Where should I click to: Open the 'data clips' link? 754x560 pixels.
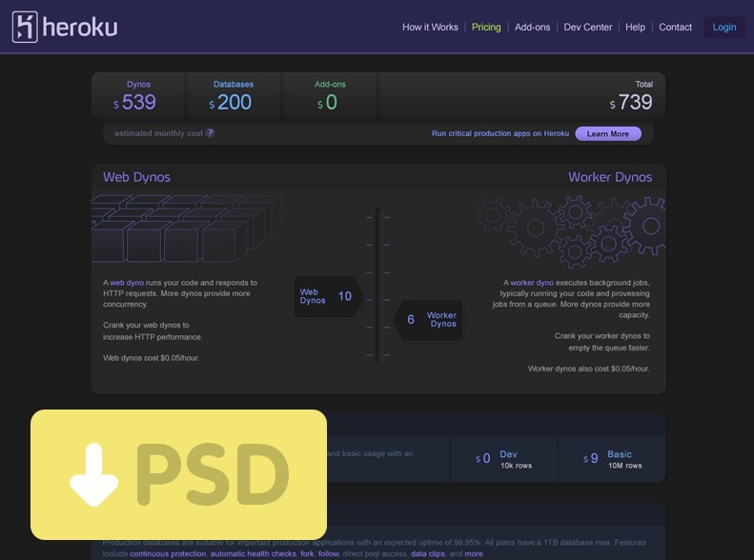click(427, 553)
